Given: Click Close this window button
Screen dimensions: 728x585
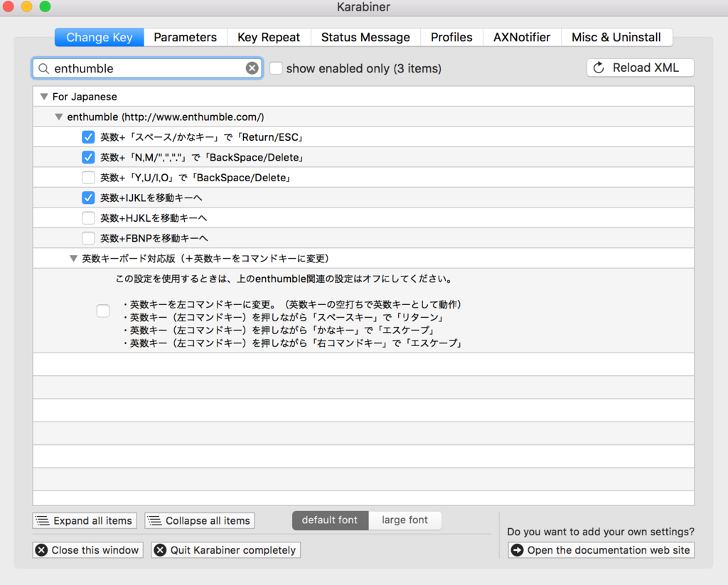Looking at the screenshot, I should (87, 550).
